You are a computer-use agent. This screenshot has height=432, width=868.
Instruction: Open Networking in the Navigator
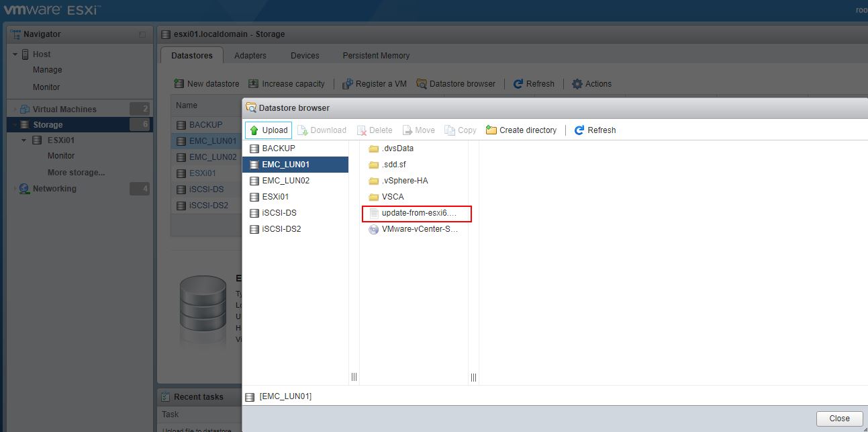(x=54, y=189)
